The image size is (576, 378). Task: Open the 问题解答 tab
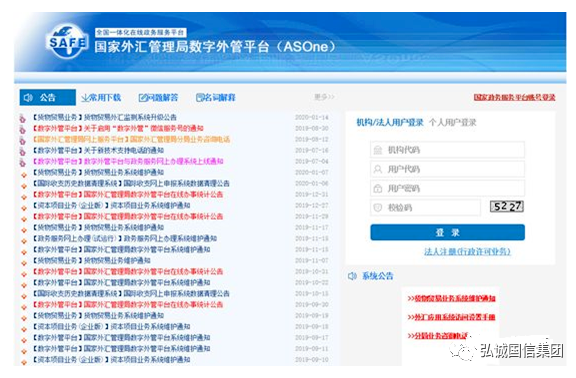point(158,98)
